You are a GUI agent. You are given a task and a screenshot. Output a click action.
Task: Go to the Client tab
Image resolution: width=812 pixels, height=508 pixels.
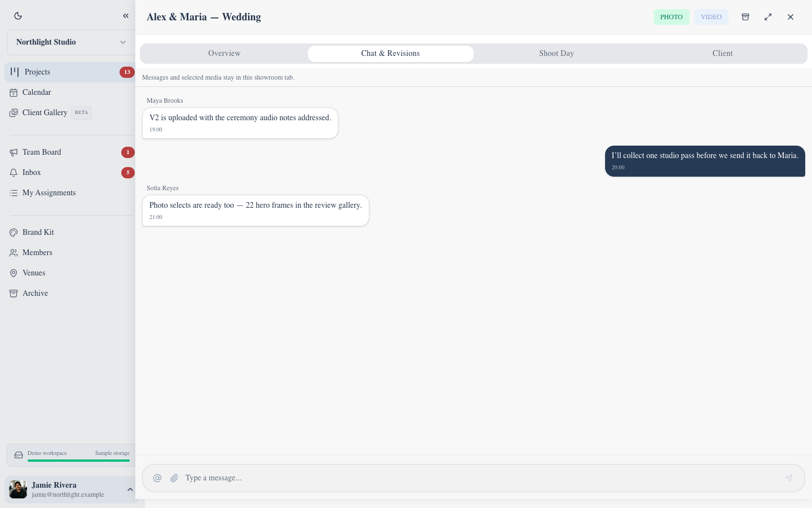[x=722, y=54]
